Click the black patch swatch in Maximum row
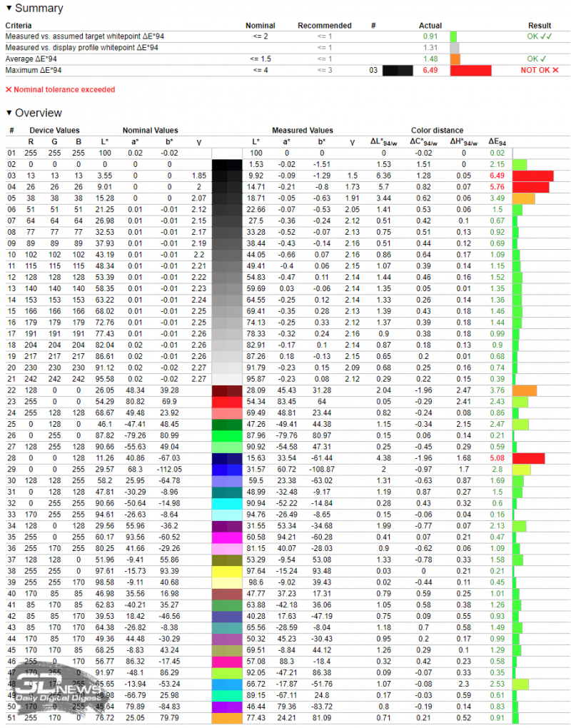Screen dimensions: 571x728 pyautogui.click(x=398, y=70)
